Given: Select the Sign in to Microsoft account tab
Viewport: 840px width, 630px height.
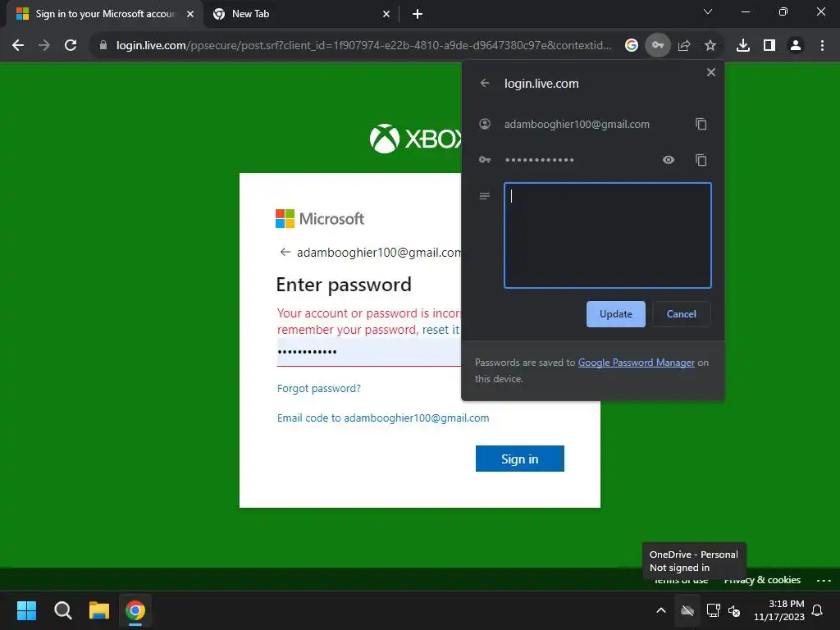Looking at the screenshot, I should tap(105, 14).
